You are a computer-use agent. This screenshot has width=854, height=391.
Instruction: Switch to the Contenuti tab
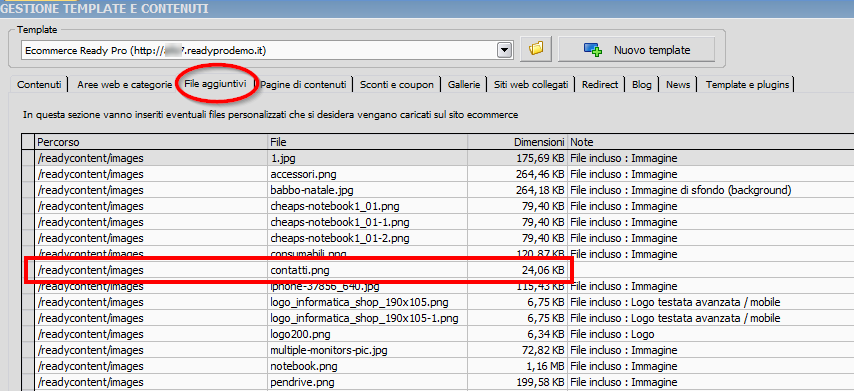[39, 84]
